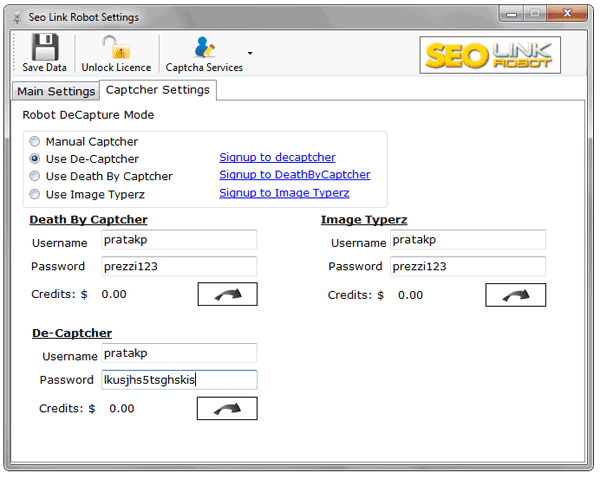The image size is (600, 479).
Task: Select the Manual Captcher radio option
Action: point(36,142)
